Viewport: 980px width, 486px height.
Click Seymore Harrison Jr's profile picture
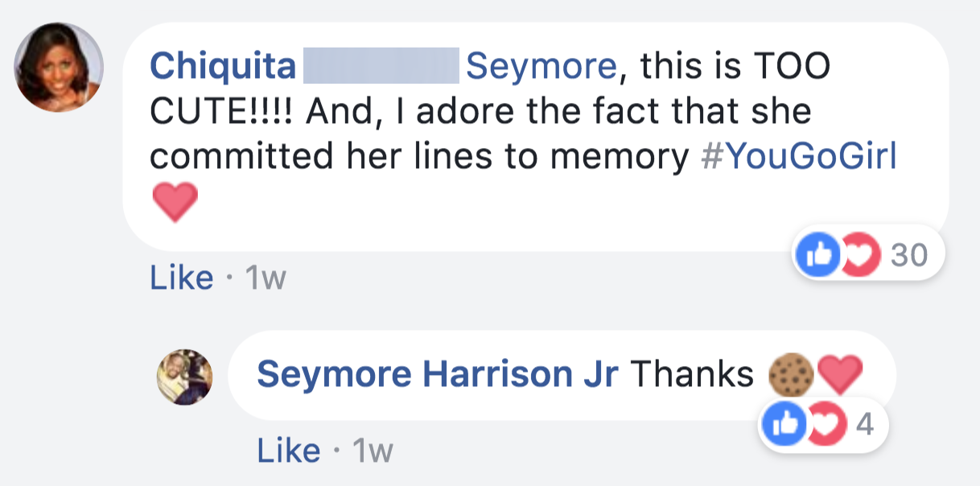[184, 377]
